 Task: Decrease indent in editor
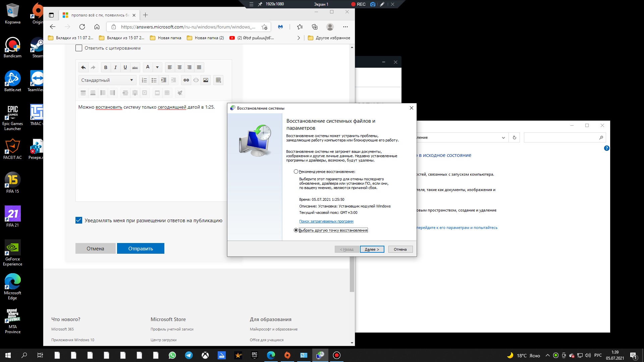point(173,80)
